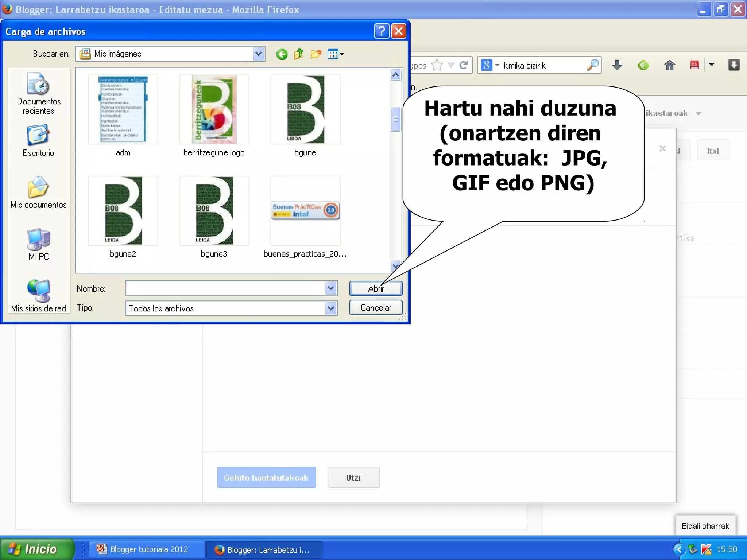This screenshot has width=747, height=560.
Task: Open the dropdown arrow beside red add-on icon
Action: 711,65
